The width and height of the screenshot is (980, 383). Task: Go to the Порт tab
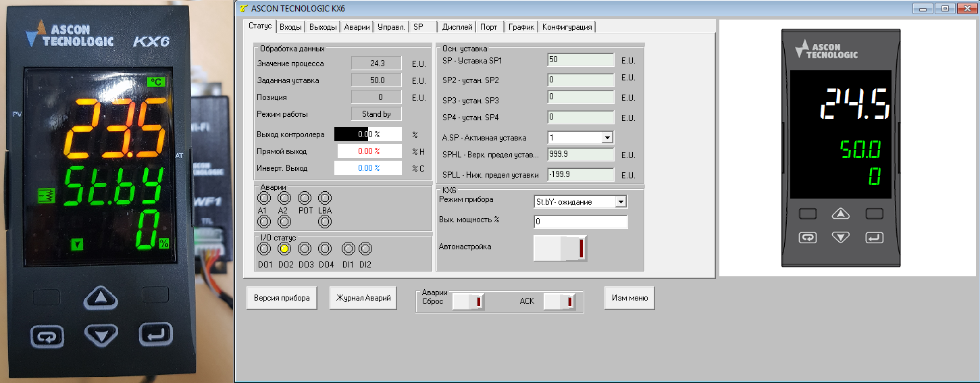[x=490, y=27]
